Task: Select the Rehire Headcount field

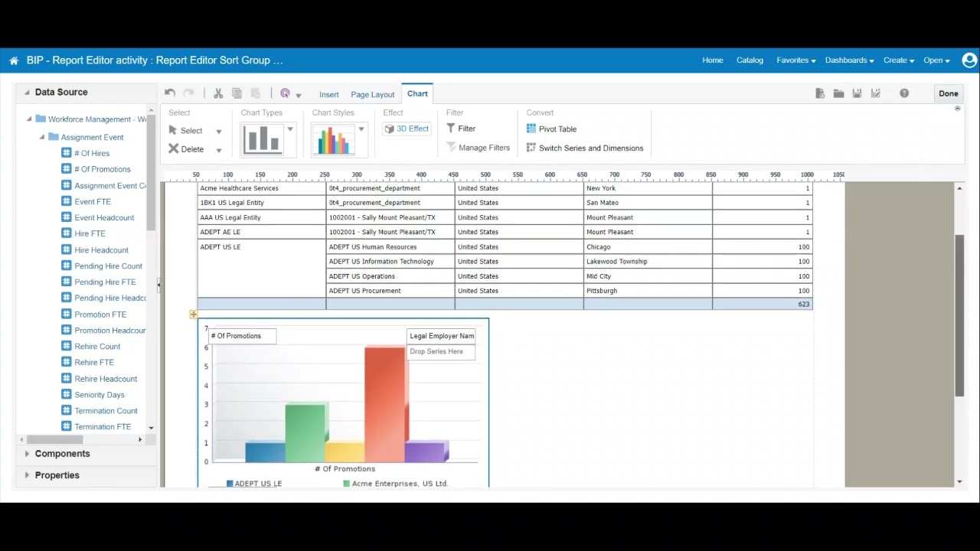Action: pos(106,379)
